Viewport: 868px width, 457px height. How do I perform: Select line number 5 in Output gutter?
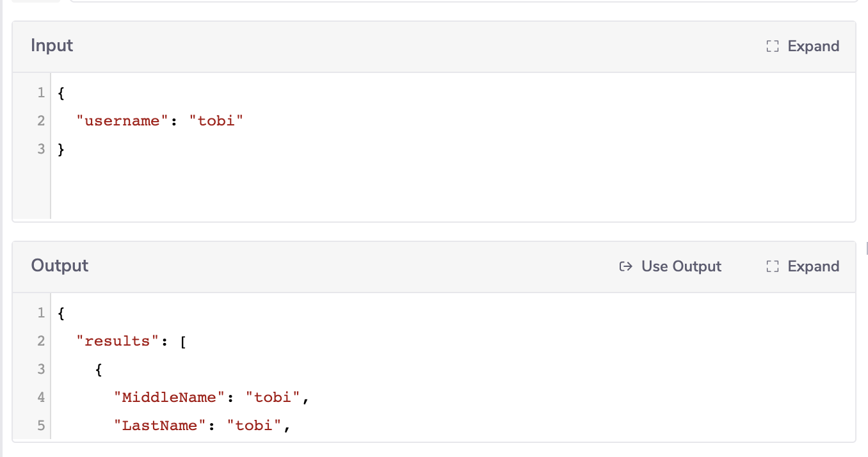click(x=41, y=426)
